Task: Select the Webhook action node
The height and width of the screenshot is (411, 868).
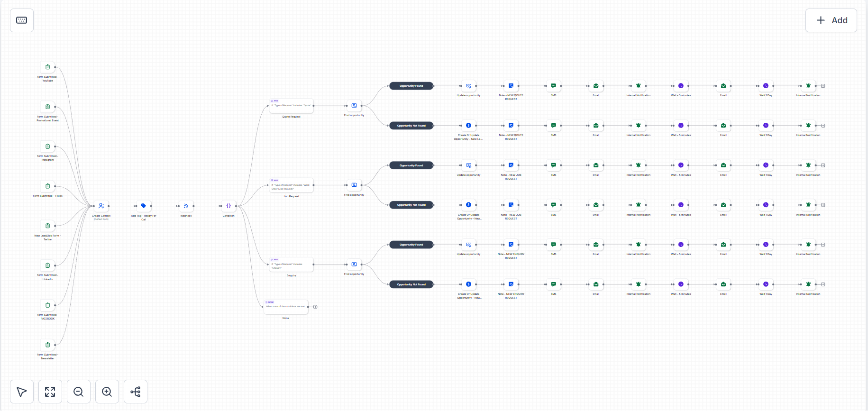Action: [x=186, y=206]
